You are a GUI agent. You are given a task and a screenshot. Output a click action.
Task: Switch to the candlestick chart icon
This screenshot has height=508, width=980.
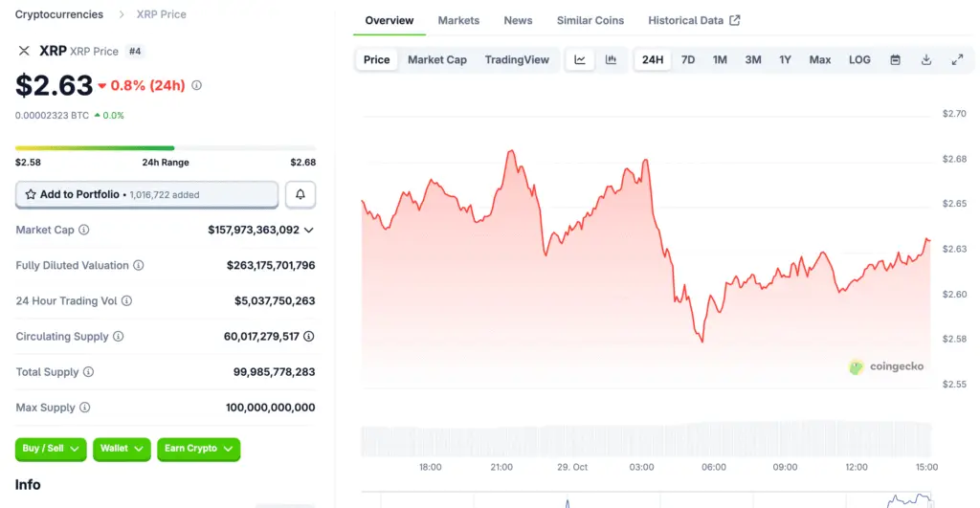click(x=611, y=59)
